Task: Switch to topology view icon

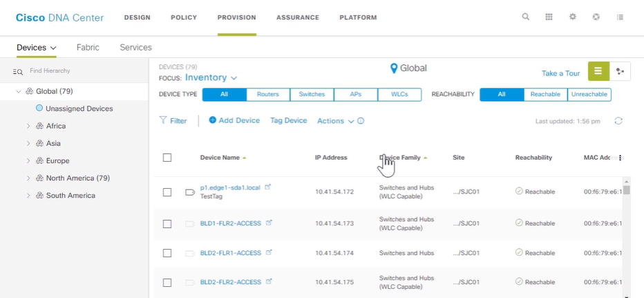Action: tap(621, 71)
